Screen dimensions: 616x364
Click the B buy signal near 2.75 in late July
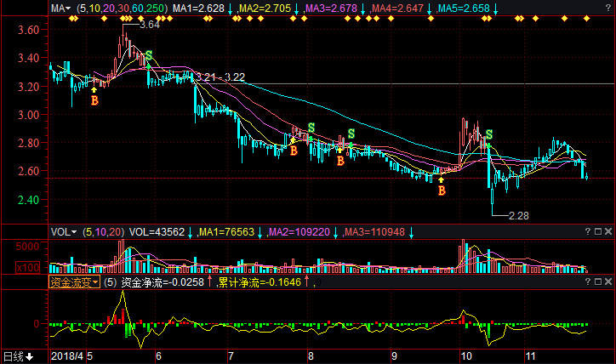click(x=294, y=151)
